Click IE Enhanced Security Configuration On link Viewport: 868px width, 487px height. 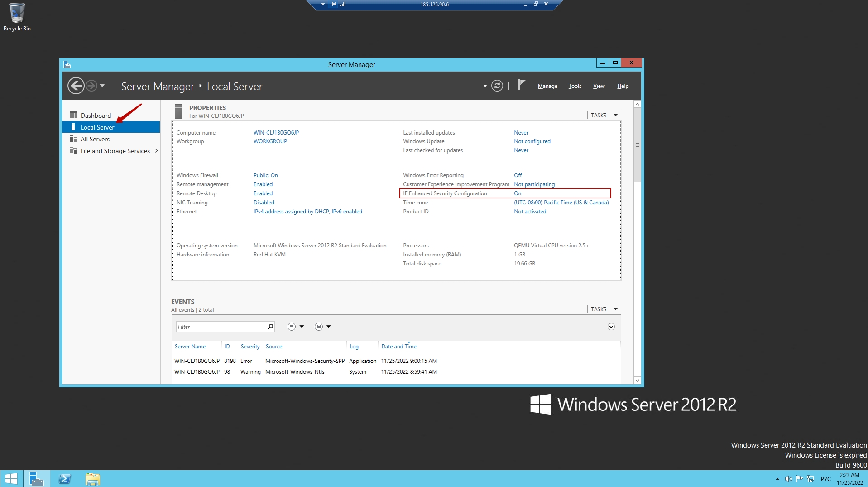point(518,193)
